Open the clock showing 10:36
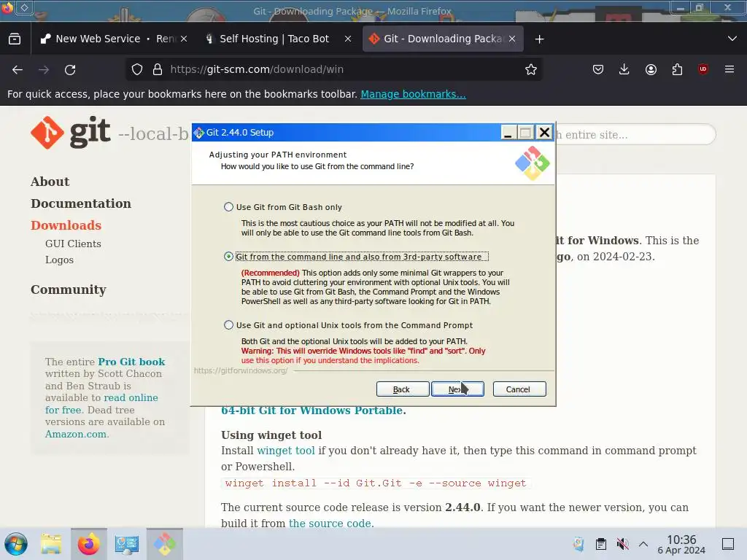Screen dimensions: 747x560 pyautogui.click(x=681, y=544)
